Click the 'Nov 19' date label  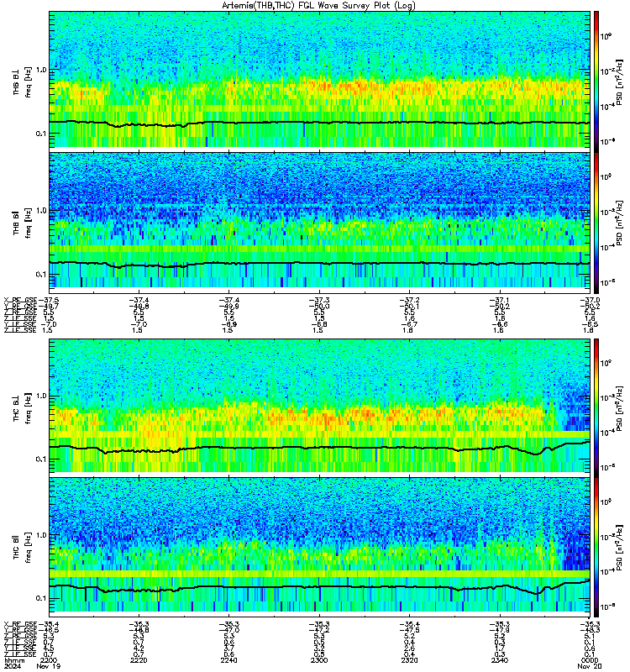[49, 666]
